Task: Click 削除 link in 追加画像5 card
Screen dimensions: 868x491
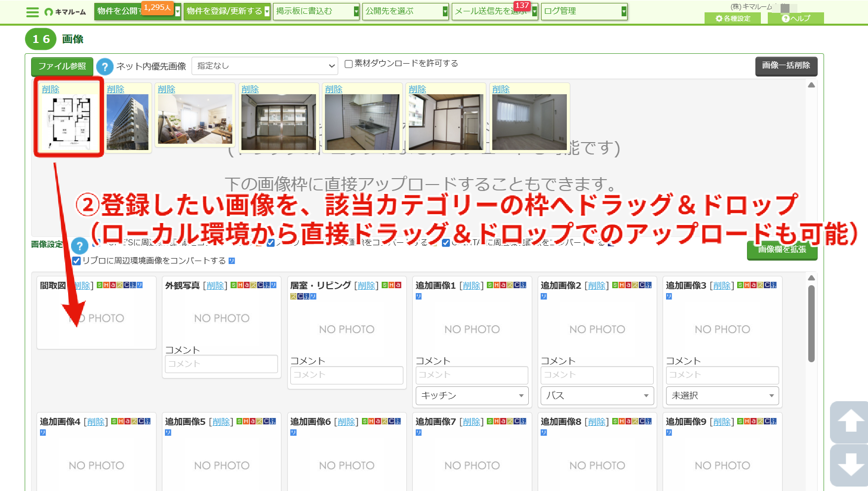Action: coord(221,422)
